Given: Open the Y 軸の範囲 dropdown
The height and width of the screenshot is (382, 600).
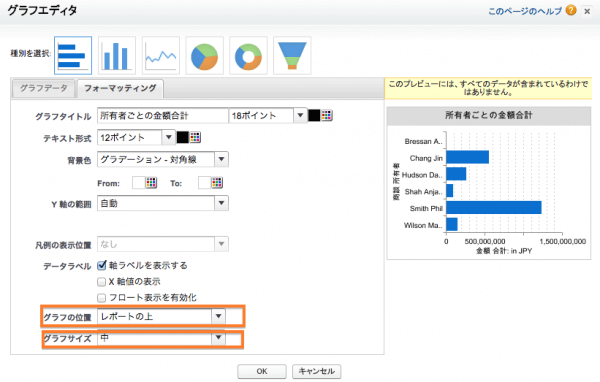Looking at the screenshot, I should coord(222,203).
